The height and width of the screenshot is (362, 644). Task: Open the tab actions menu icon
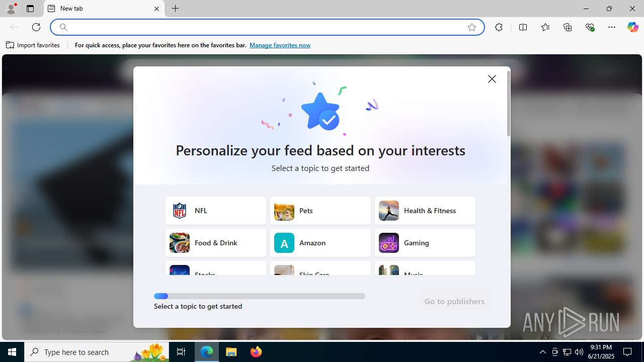coord(30,9)
